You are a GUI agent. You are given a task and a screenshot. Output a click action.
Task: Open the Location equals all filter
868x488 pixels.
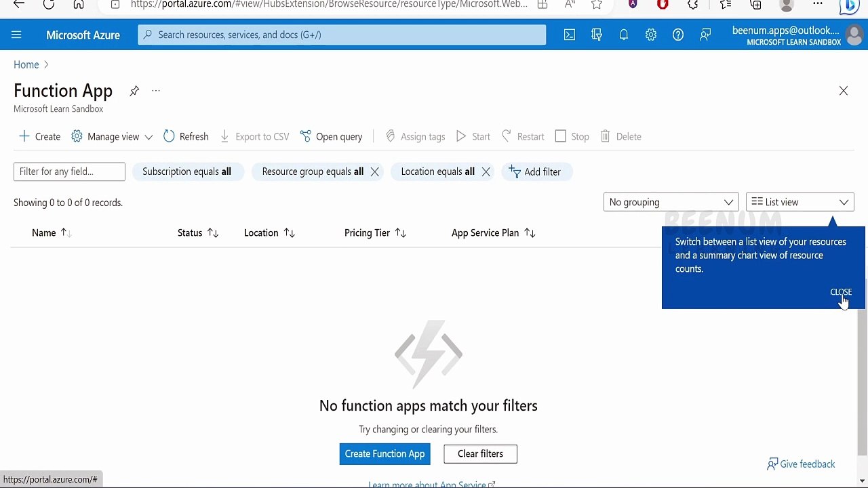437,171
